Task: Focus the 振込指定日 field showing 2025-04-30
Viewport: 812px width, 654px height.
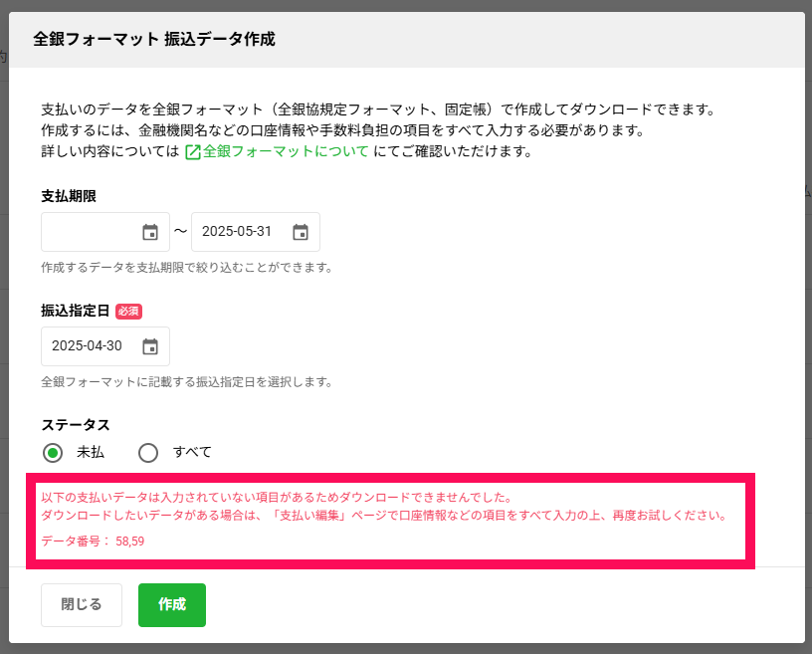Action: 105,346
